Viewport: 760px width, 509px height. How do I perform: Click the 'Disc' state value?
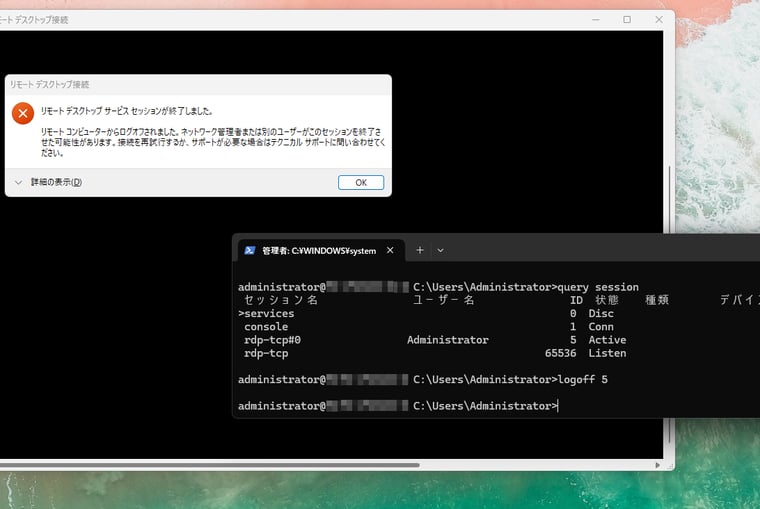(601, 314)
